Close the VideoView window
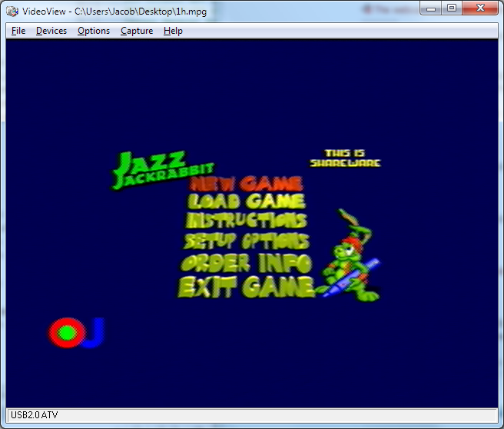The width and height of the screenshot is (504, 429). [x=480, y=8]
